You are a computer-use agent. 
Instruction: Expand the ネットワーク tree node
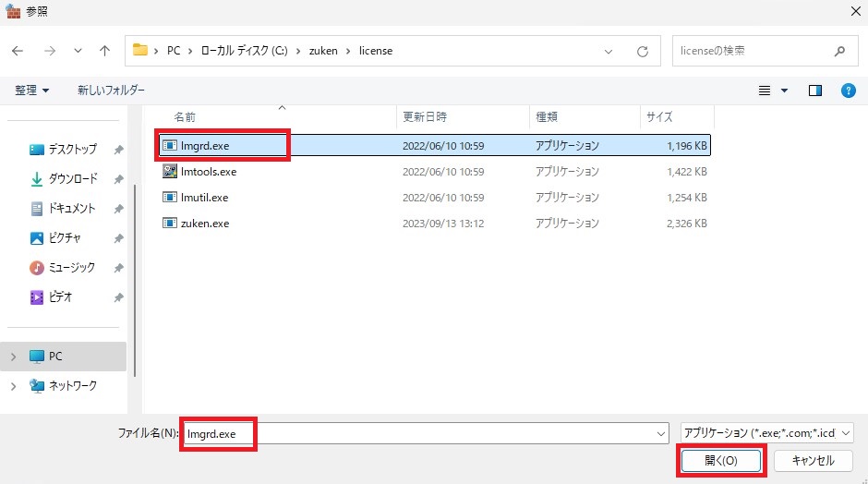13,386
